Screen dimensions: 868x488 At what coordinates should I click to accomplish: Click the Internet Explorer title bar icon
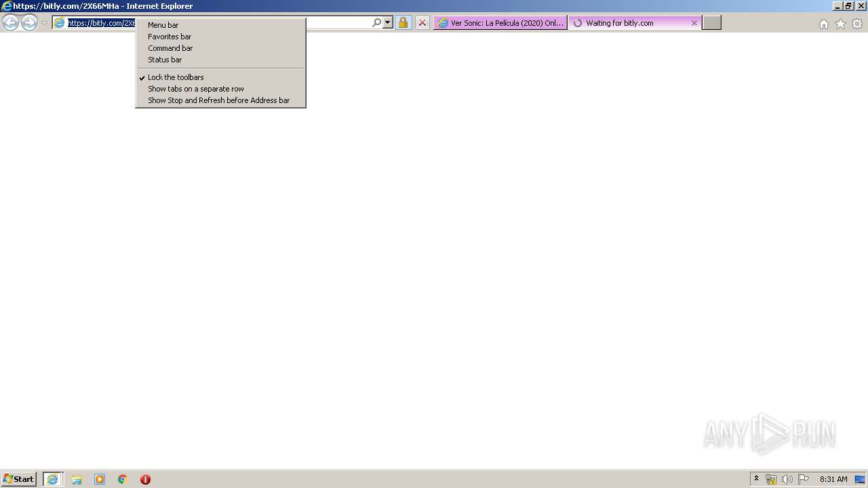(x=7, y=6)
